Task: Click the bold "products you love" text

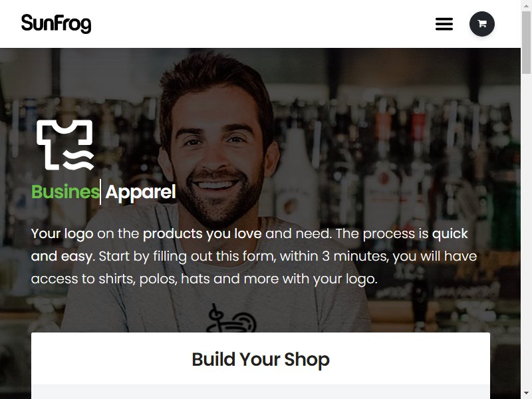Action: pos(202,234)
